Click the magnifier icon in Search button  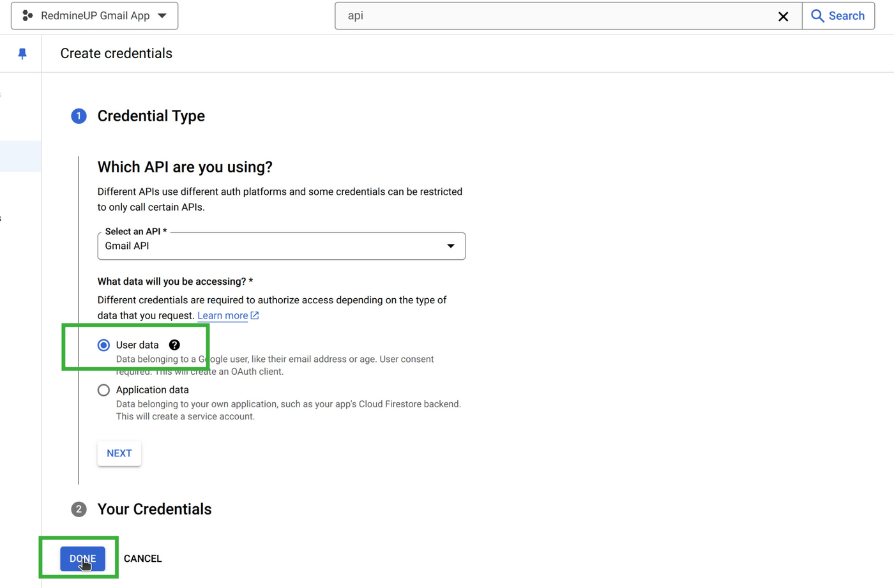click(x=819, y=15)
